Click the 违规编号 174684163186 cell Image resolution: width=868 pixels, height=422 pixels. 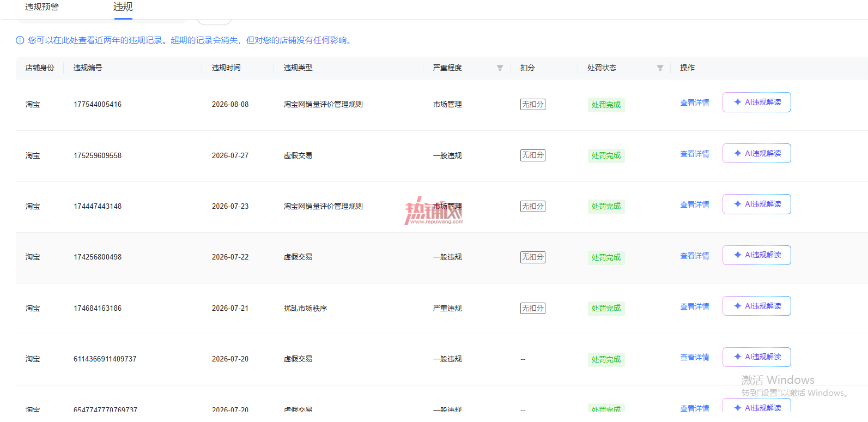coord(98,308)
